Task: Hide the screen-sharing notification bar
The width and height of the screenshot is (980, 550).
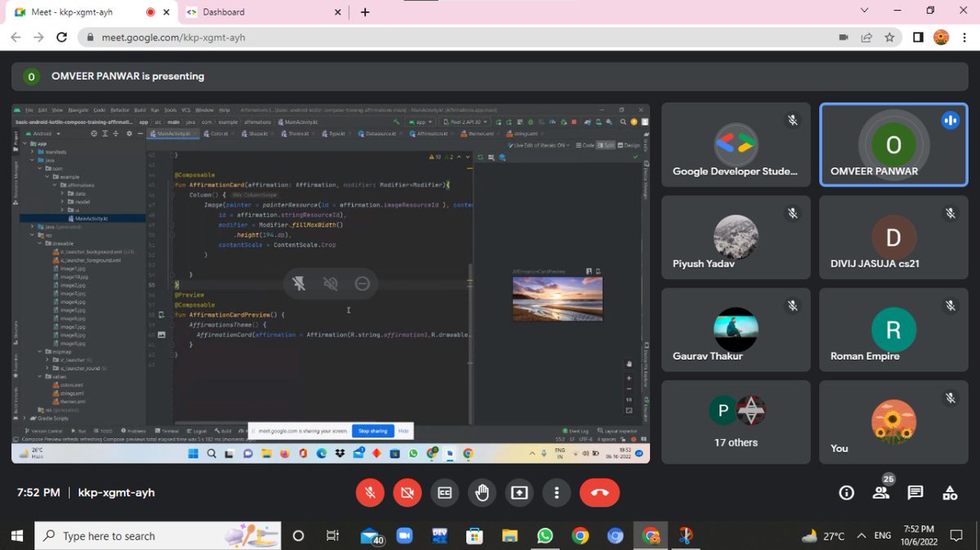Action: click(x=403, y=431)
